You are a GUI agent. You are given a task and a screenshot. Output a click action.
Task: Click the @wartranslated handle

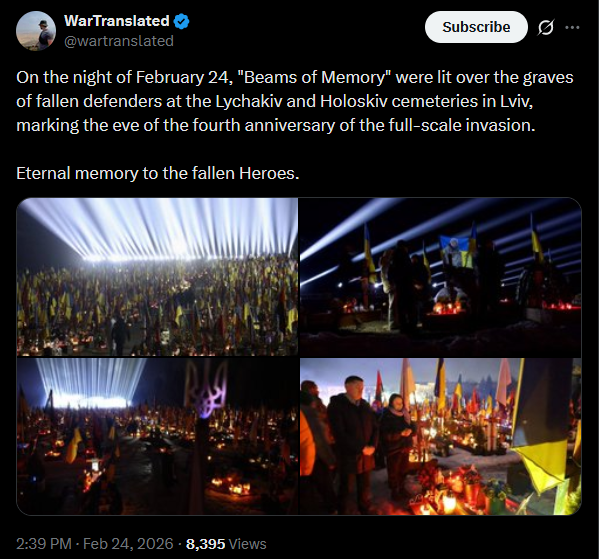point(119,41)
